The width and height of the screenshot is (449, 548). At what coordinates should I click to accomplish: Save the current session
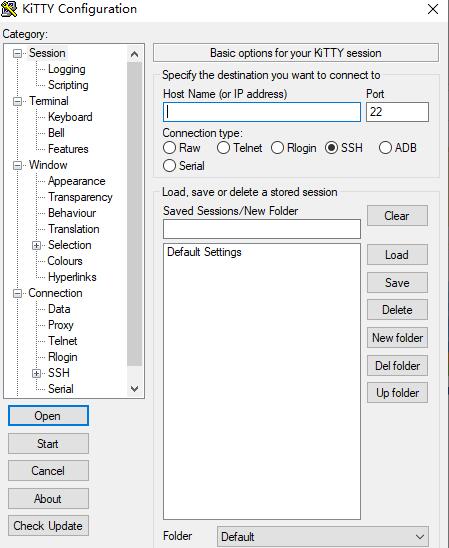[x=397, y=282]
